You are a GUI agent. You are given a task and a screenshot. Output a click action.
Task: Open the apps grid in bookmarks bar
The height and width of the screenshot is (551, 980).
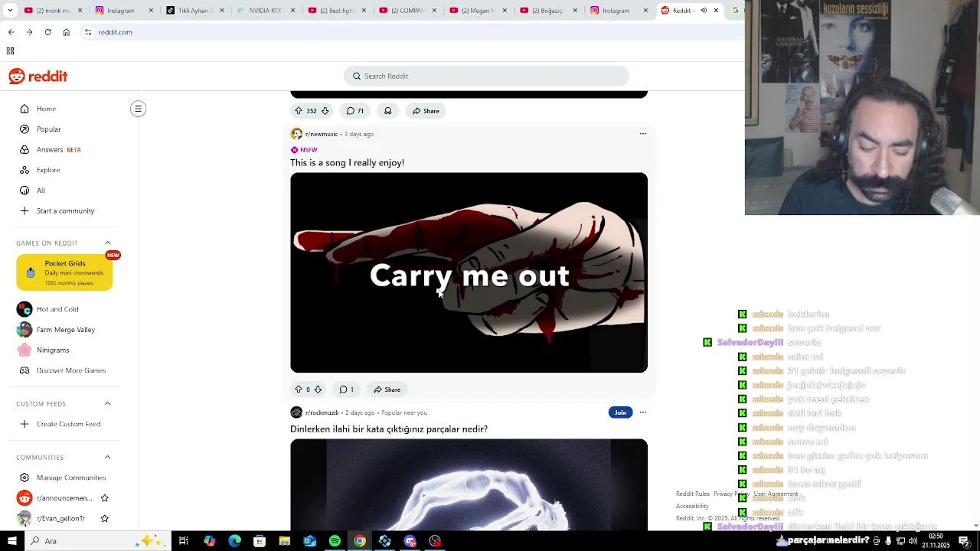[10, 51]
